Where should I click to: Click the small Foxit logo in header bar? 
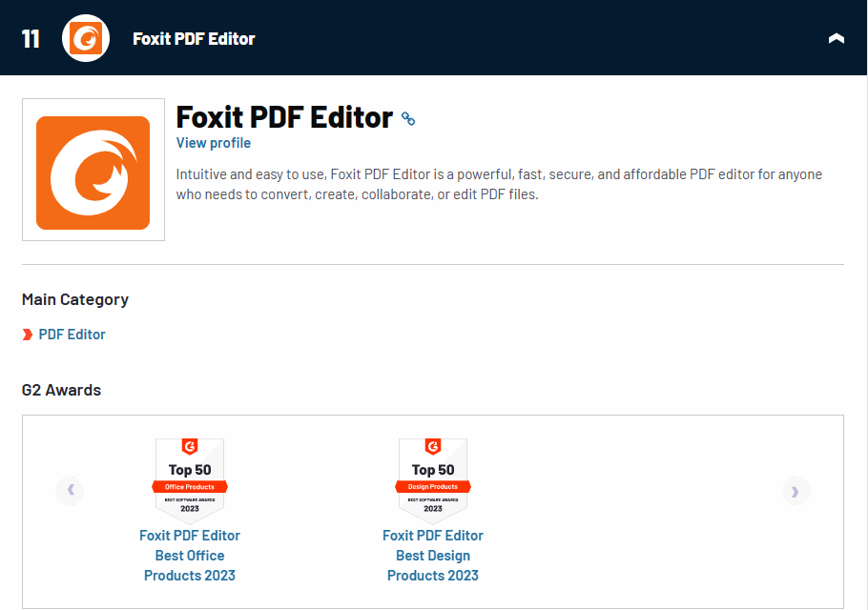pos(86,38)
